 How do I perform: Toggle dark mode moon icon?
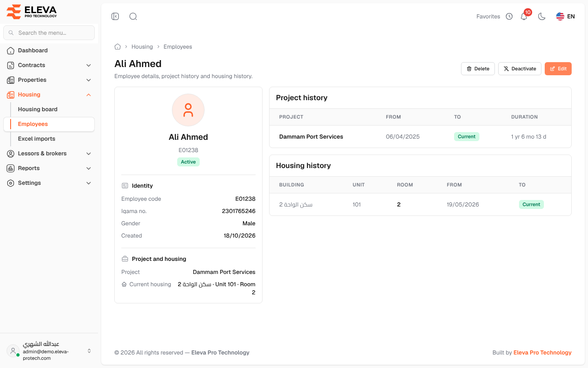point(542,16)
